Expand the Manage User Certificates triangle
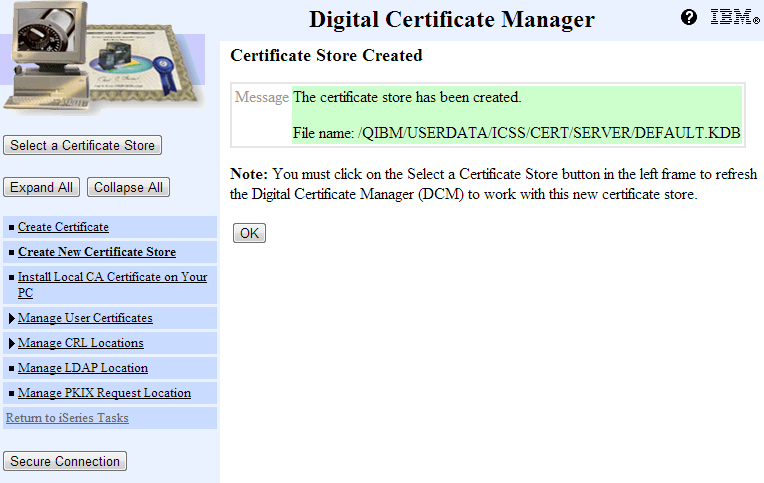The image size is (764, 483). 12,318
